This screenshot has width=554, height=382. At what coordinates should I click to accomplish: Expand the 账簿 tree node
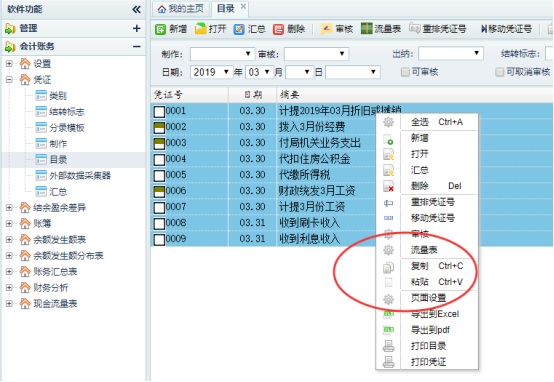point(9,223)
